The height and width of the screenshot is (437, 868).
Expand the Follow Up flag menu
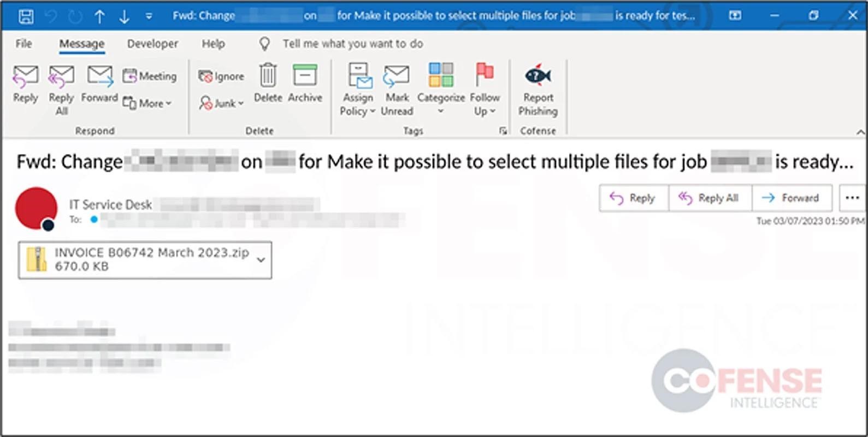pos(485,87)
